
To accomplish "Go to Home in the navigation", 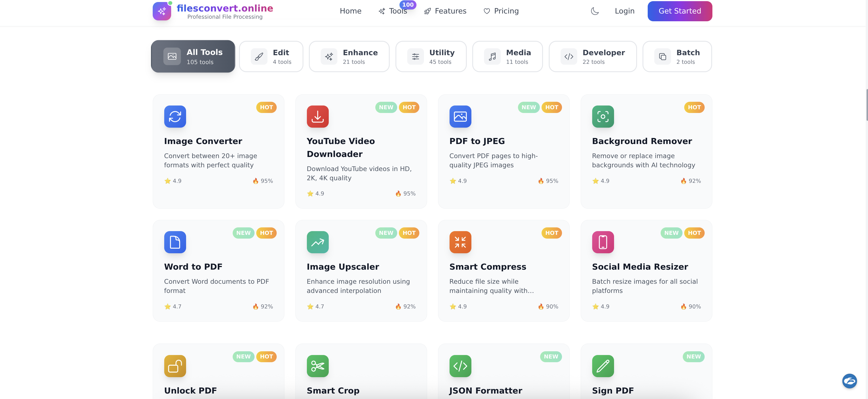I will [x=350, y=11].
